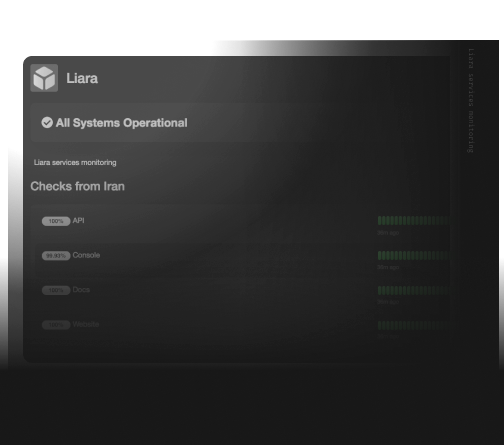Click the API 100% uptime badge
This screenshot has width=504, height=445.
tap(56, 221)
